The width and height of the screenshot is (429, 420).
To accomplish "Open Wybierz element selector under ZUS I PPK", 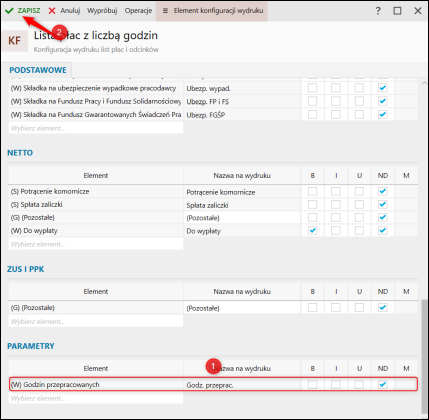I will (96, 321).
